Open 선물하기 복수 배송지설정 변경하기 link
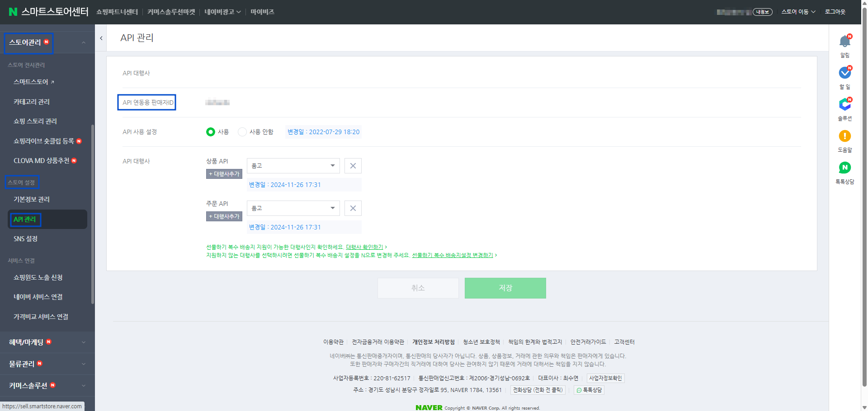 453,255
